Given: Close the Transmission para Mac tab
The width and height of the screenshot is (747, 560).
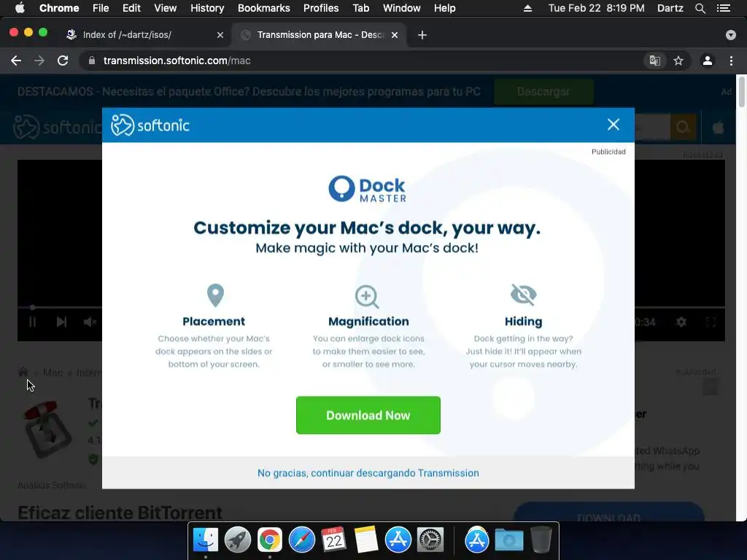Looking at the screenshot, I should (x=395, y=35).
